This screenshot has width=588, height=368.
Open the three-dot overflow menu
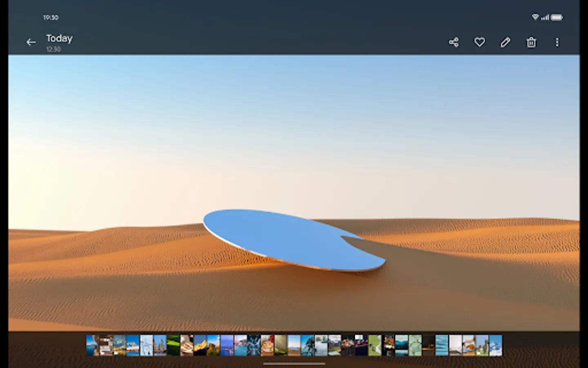coord(557,42)
